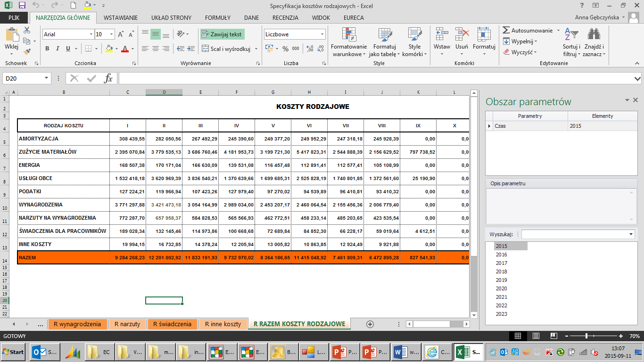Open the font size 10 dropdown
Viewport: 644px width, 362px height.
click(x=112, y=34)
